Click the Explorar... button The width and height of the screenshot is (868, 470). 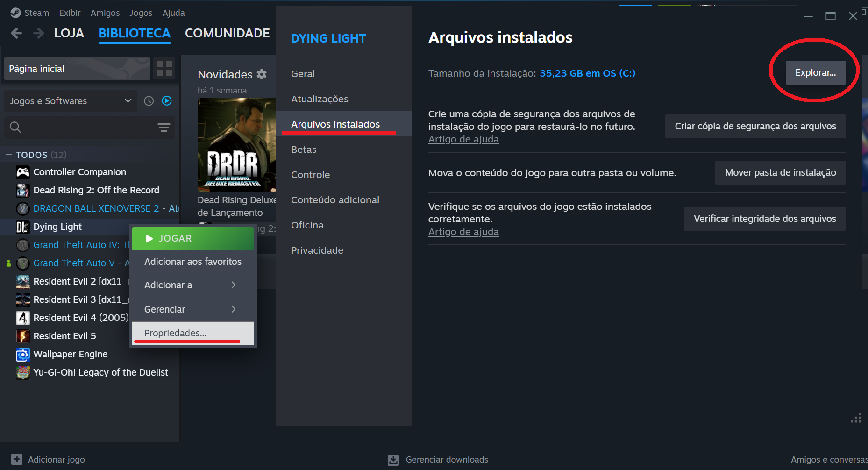[x=816, y=72]
